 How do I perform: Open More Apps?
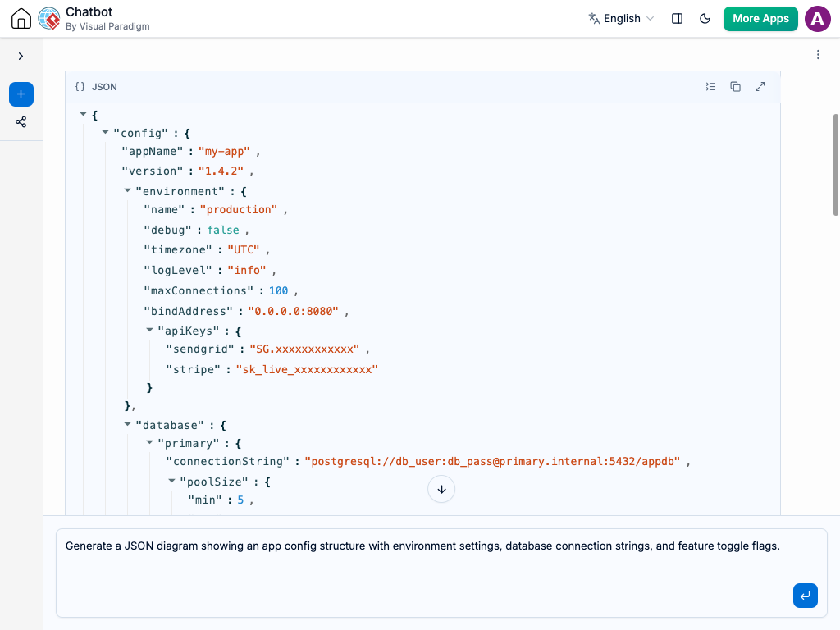coord(760,19)
